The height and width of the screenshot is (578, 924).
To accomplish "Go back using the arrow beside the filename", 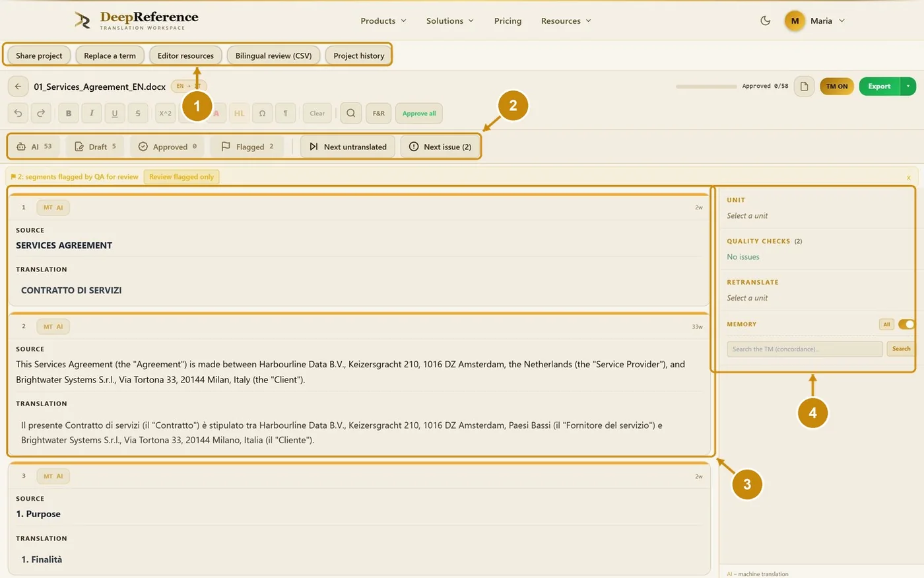I will point(18,87).
